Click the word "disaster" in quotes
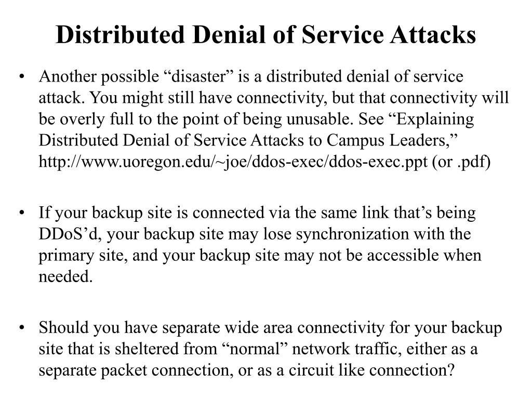Viewport: 532px width, 399px height. point(199,76)
